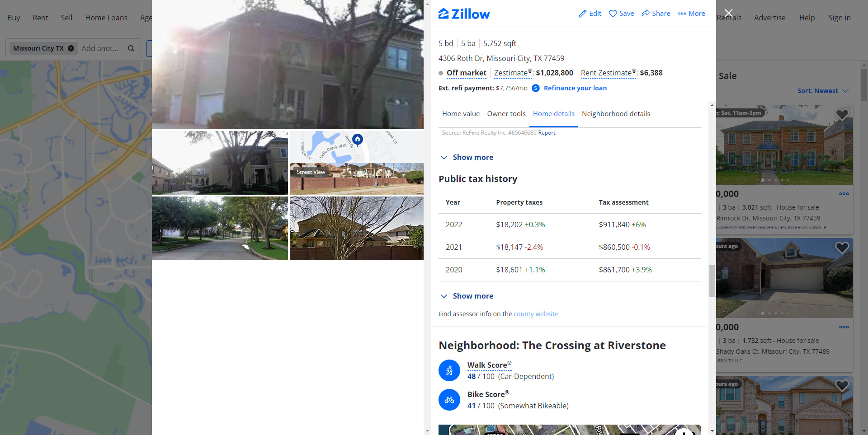This screenshot has height=435, width=868.
Task: Click the panel scrollbar down arrow
Action: coord(712,431)
